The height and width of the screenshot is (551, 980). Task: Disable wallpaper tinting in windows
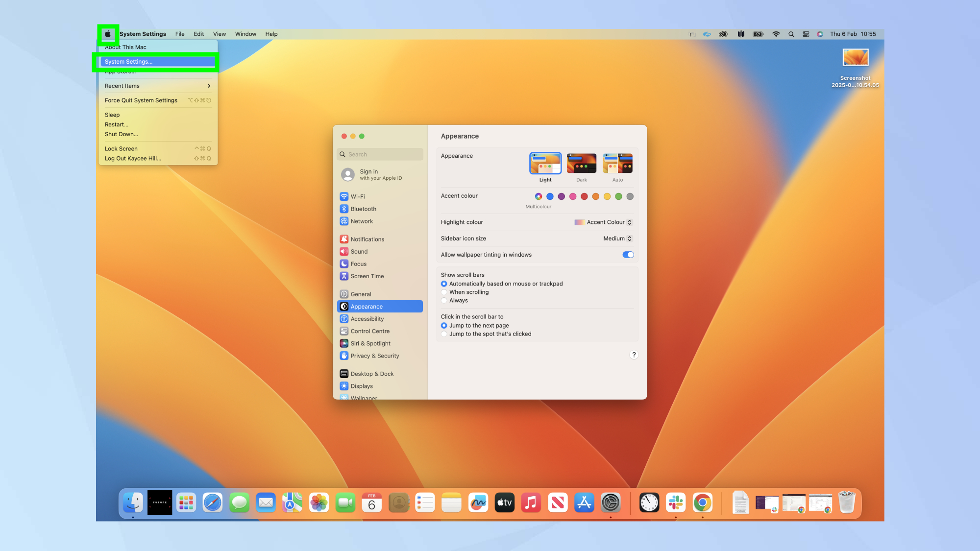click(x=628, y=255)
